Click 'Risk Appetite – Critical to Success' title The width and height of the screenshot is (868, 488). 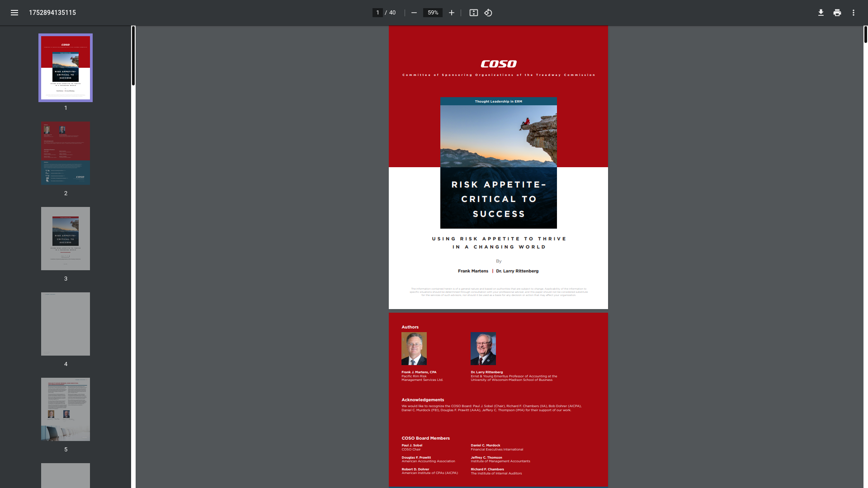point(499,199)
